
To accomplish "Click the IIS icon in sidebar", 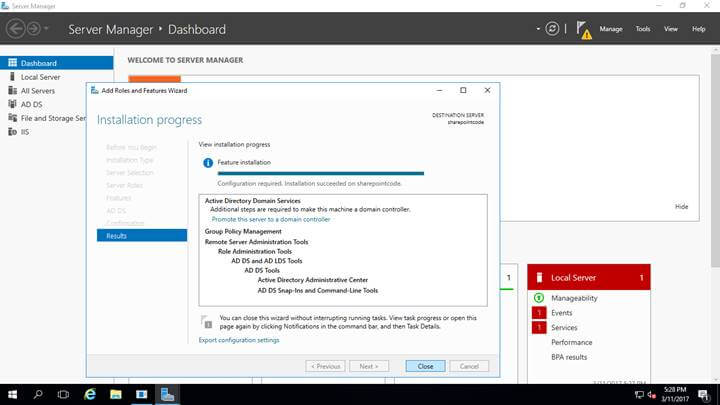I will coord(12,132).
